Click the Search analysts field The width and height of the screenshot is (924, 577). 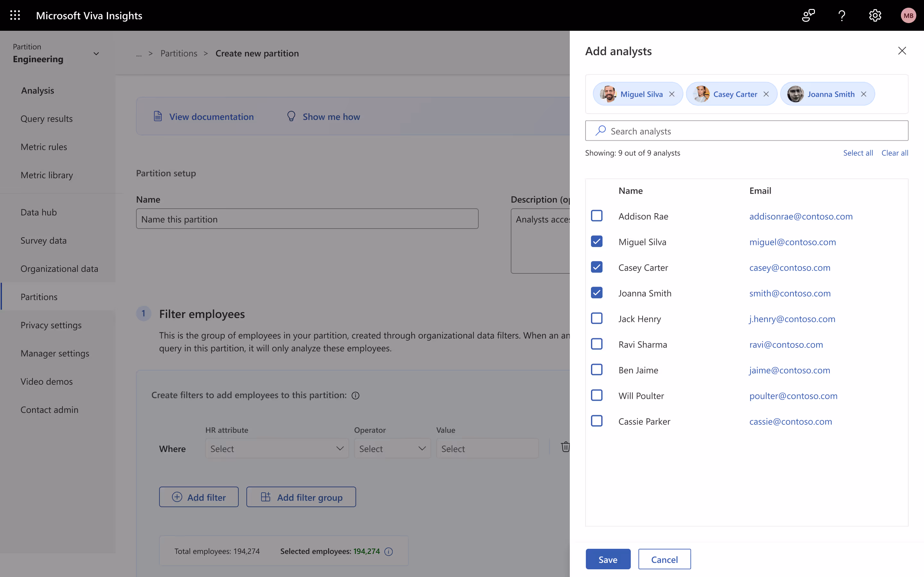tap(747, 130)
